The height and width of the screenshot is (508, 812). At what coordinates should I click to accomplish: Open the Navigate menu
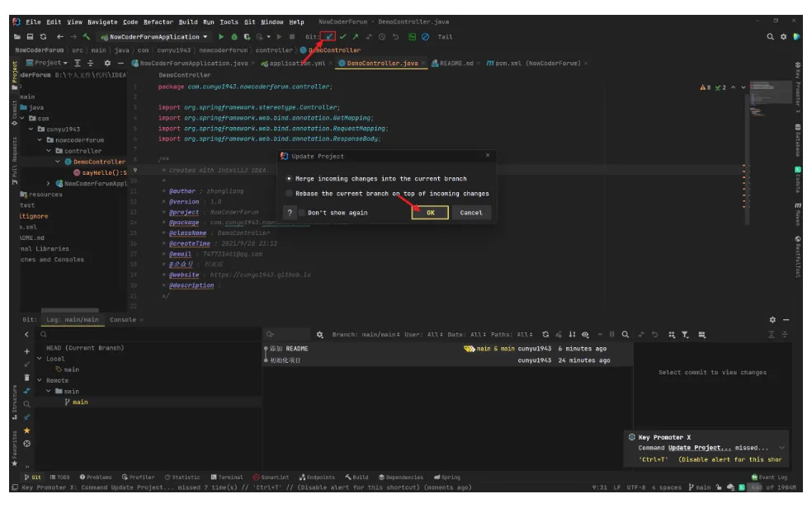102,21
